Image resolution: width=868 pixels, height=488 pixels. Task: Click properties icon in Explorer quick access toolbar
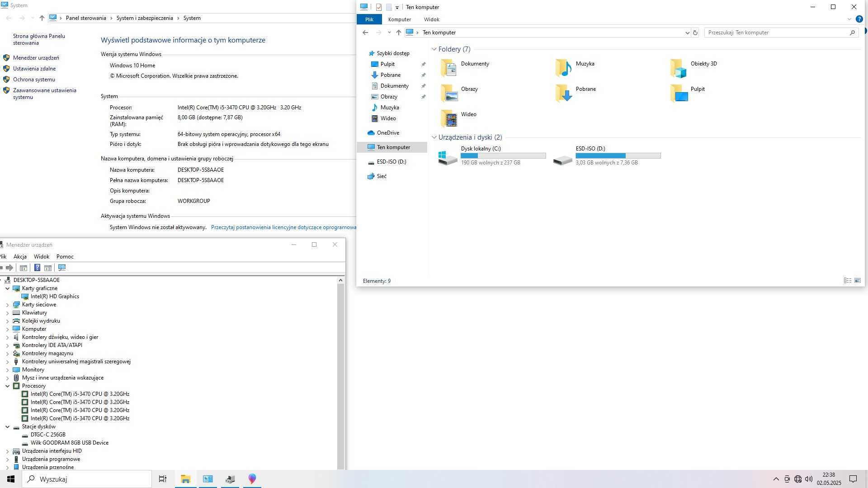point(379,7)
